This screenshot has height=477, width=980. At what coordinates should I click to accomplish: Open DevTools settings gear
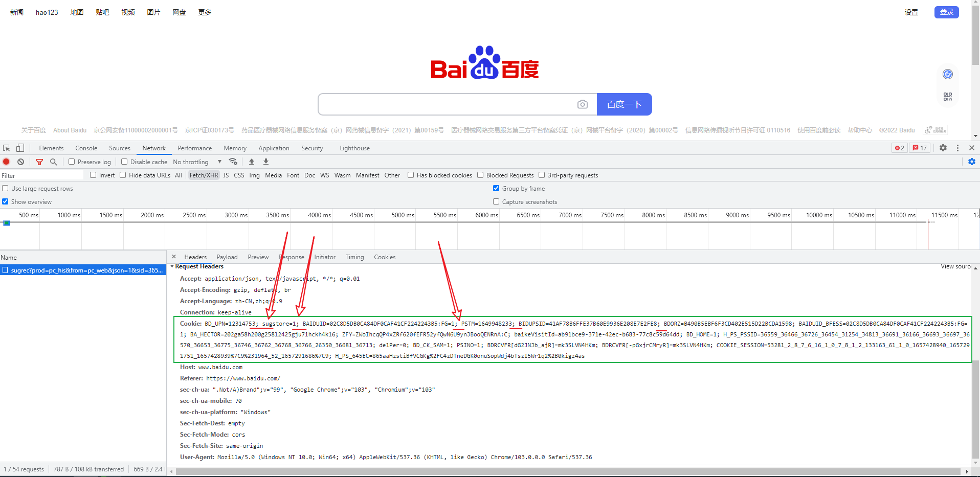click(x=943, y=148)
